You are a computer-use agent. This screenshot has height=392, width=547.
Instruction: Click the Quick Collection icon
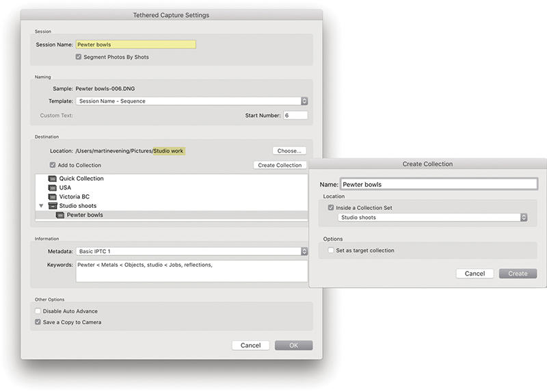click(x=53, y=179)
